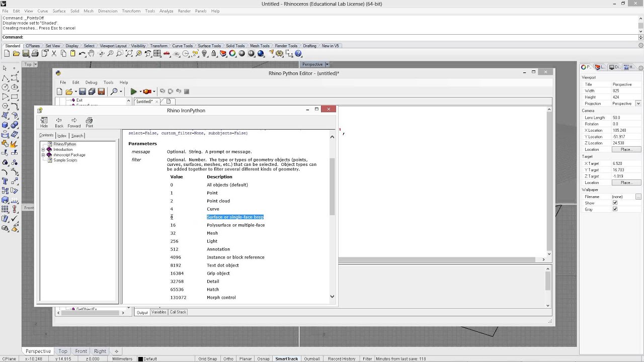The image size is (644, 362).
Task: Click the Open folder icon in Rhino's Standard toolbar
Action: [16, 53]
